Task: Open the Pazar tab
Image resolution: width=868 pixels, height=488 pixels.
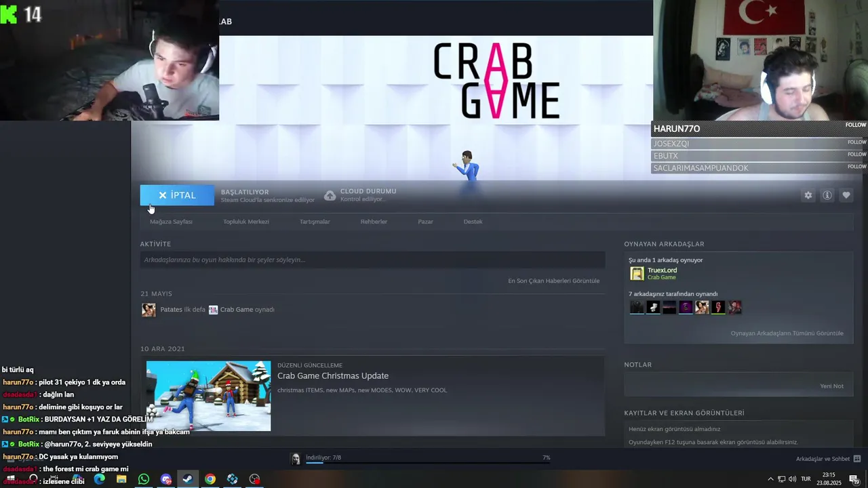Action: click(x=425, y=222)
